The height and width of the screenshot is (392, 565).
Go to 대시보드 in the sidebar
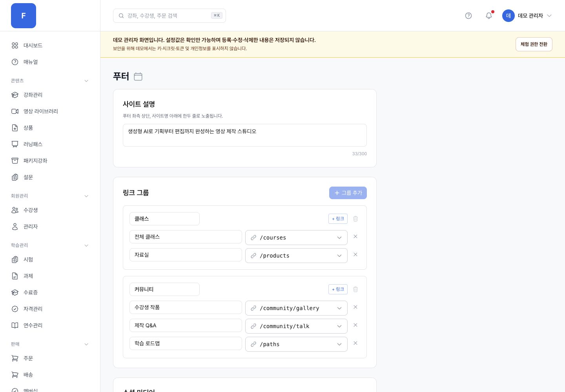[50, 45]
